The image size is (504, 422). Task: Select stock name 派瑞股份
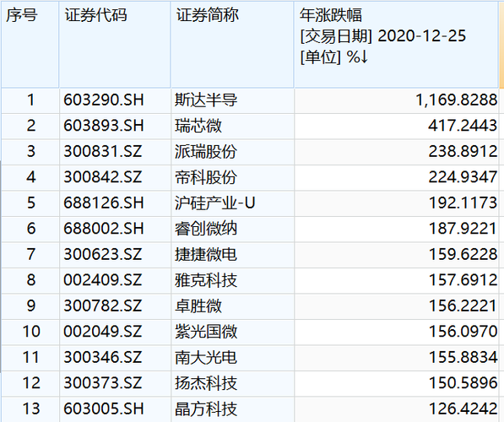pos(206,151)
